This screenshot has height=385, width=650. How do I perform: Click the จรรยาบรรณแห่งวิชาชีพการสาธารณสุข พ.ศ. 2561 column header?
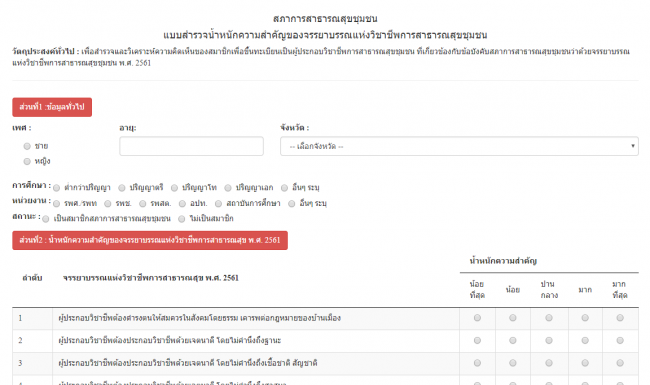coord(151,278)
